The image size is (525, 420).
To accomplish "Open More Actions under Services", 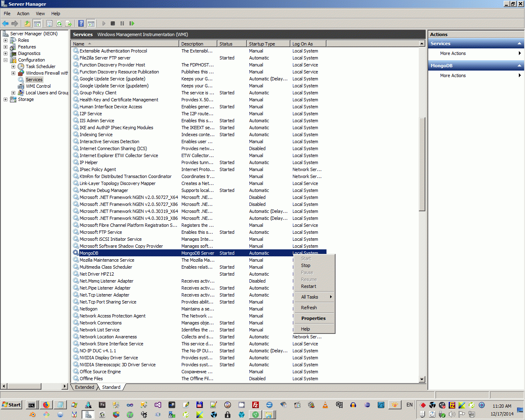I will pos(476,53).
